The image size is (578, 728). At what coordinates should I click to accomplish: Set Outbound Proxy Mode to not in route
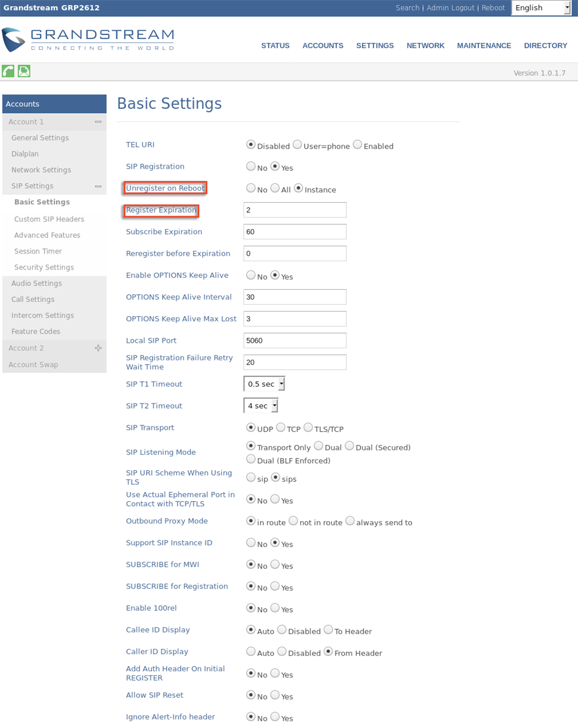pos(293,521)
